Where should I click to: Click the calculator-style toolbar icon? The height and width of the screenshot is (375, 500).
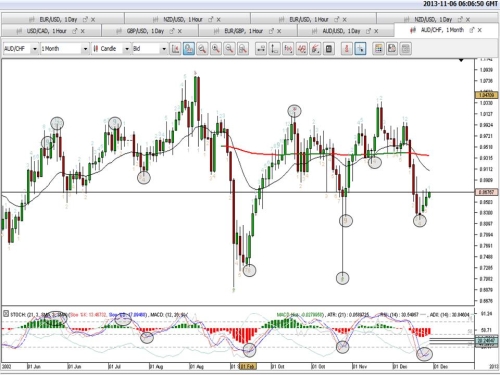point(329,49)
